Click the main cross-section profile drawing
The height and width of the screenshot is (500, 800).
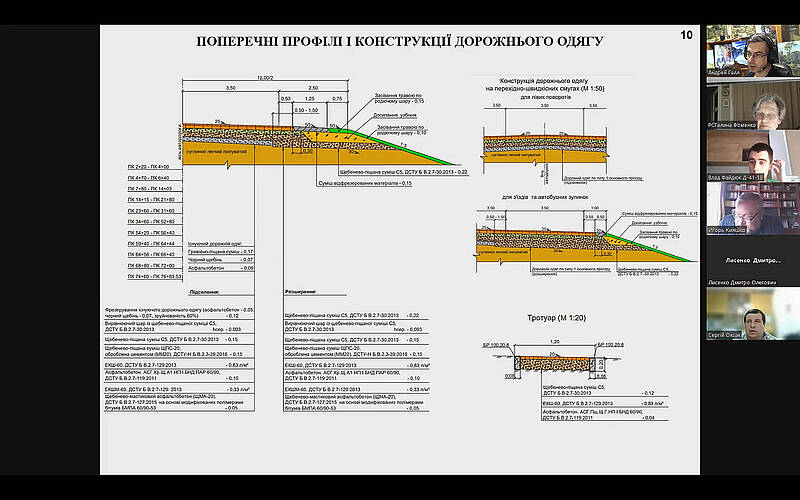click(x=319, y=143)
